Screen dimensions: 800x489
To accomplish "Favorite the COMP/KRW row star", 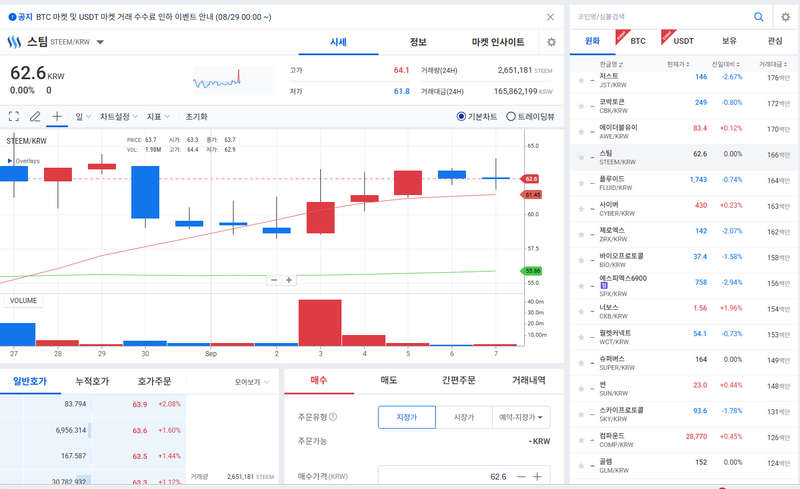I will click(x=581, y=440).
